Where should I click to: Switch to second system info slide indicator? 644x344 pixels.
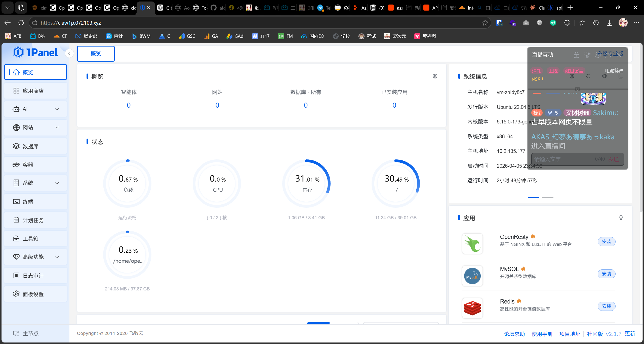(548, 197)
